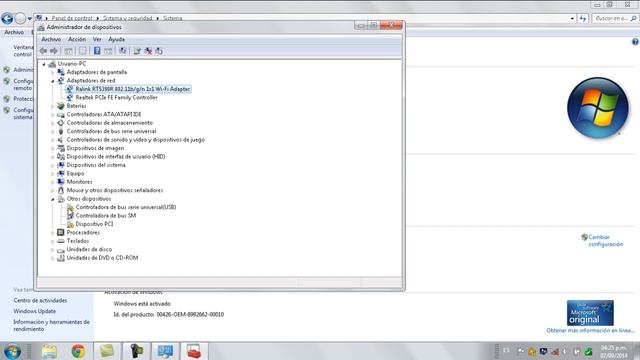
Task: Select Dispositivos de imagen item
Action: click(x=95, y=148)
